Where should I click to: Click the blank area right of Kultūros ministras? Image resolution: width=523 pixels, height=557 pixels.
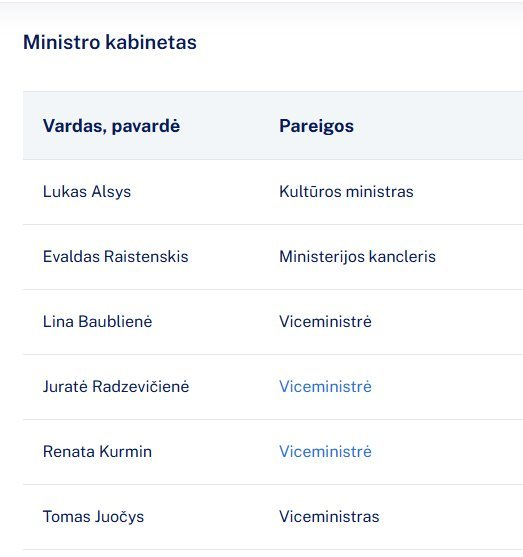pos(469,192)
